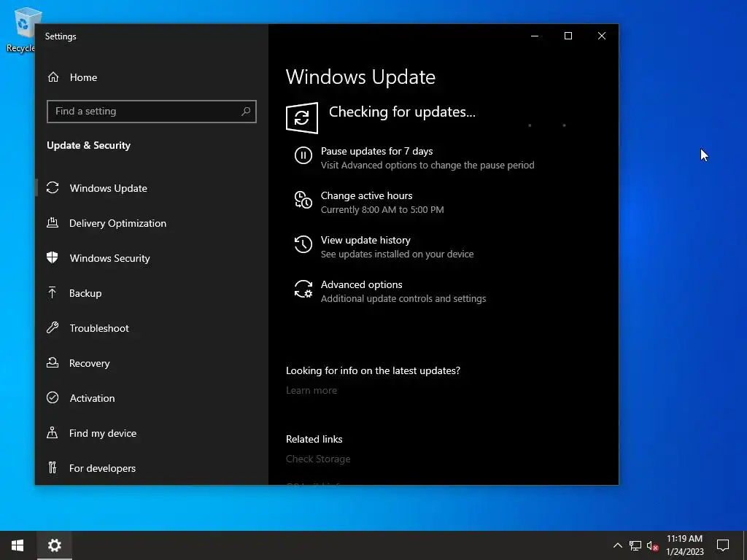The height and width of the screenshot is (560, 747).
Task: Maximize the Settings window
Action: pos(568,36)
